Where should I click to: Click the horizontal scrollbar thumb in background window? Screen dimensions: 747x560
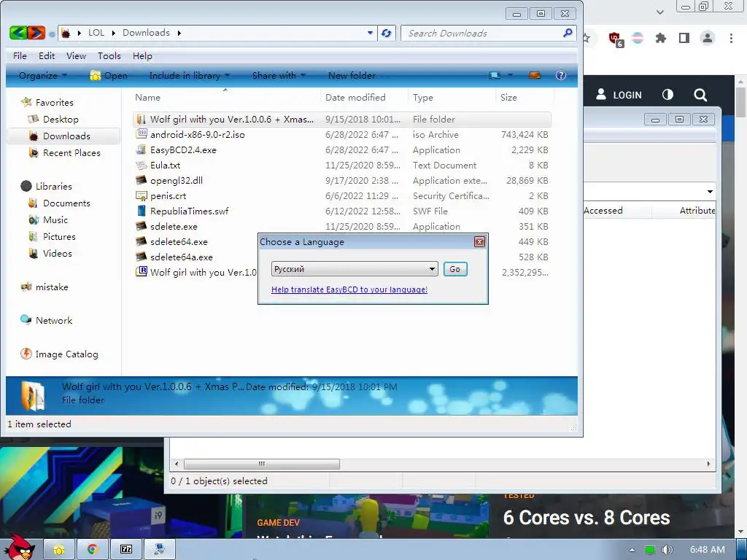262,464
